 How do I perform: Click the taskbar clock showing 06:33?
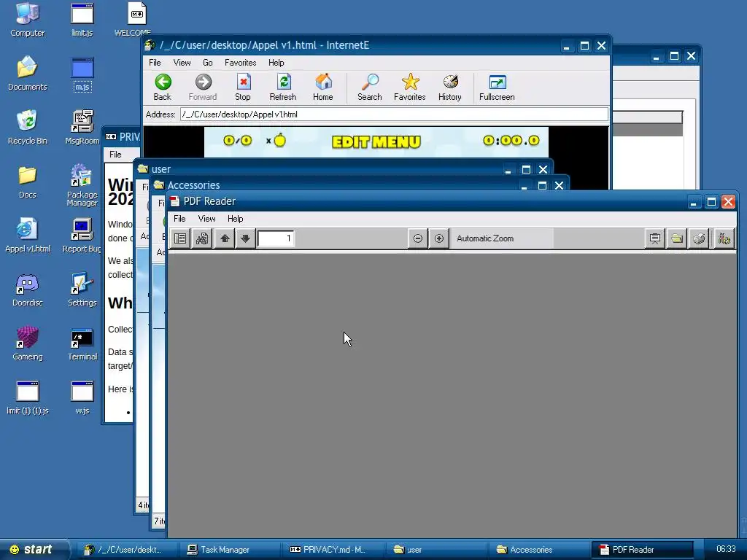(726, 549)
